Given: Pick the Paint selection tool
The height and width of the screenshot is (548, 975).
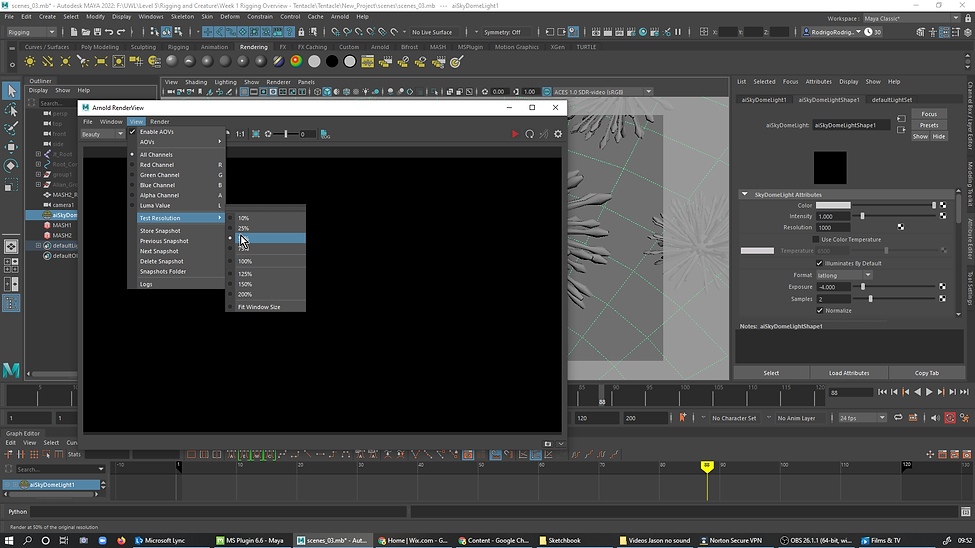Looking at the screenshot, I should pyautogui.click(x=11, y=128).
